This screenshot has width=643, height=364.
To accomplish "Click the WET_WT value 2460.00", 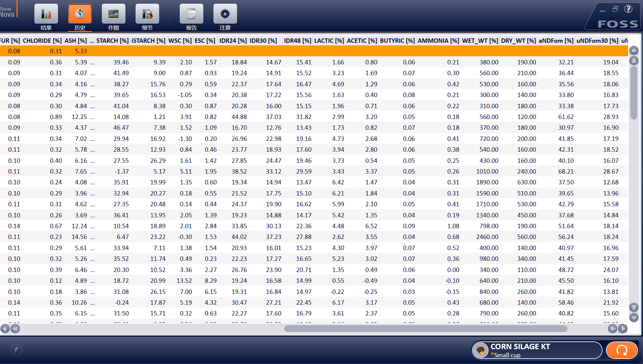I will click(487, 237).
